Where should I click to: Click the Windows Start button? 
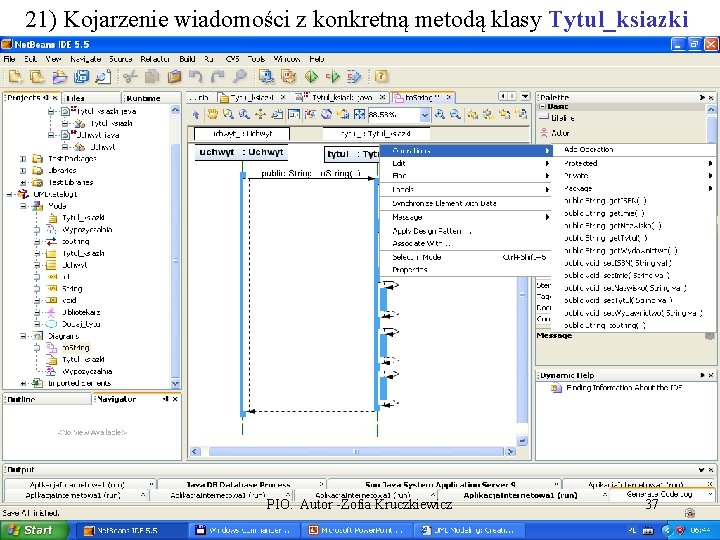click(x=35, y=530)
